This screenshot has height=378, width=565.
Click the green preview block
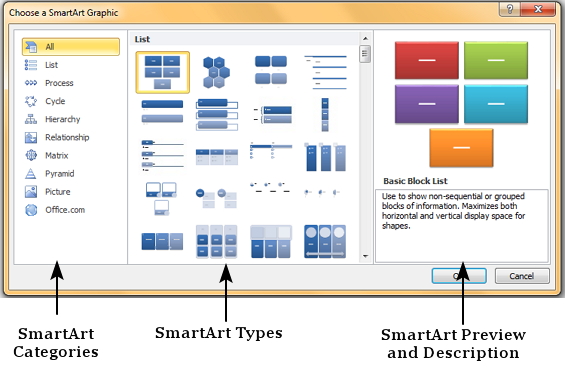496,60
